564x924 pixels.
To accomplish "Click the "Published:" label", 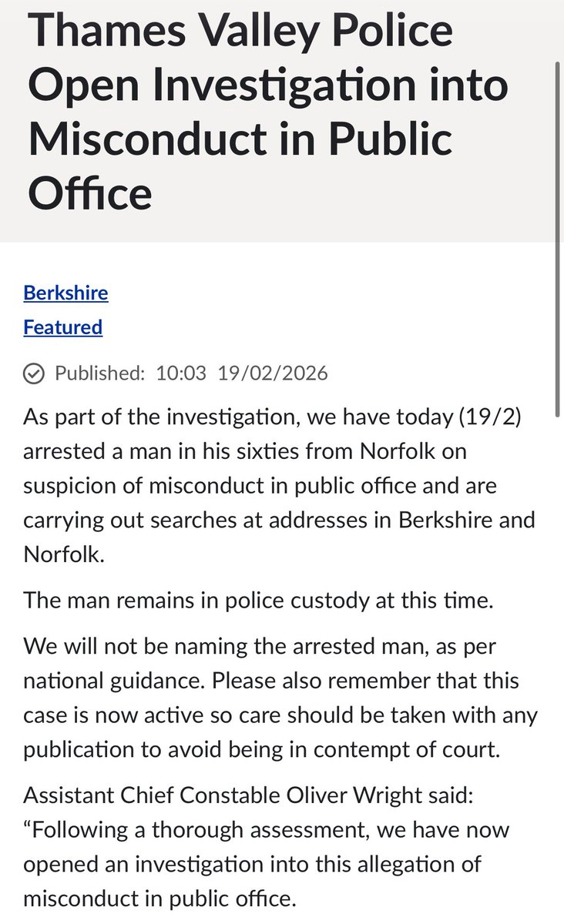I will [99, 373].
